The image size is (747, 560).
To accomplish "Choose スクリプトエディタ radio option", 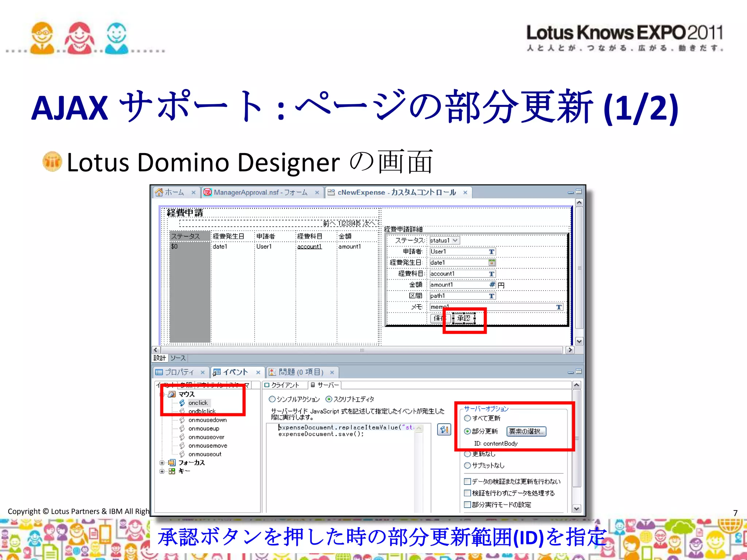I will pos(329,399).
